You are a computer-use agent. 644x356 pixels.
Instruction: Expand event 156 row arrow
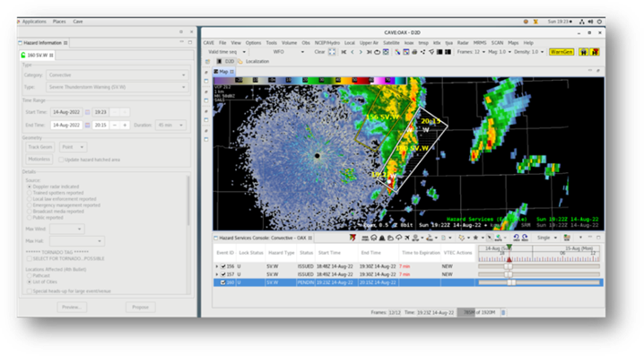[217, 266]
